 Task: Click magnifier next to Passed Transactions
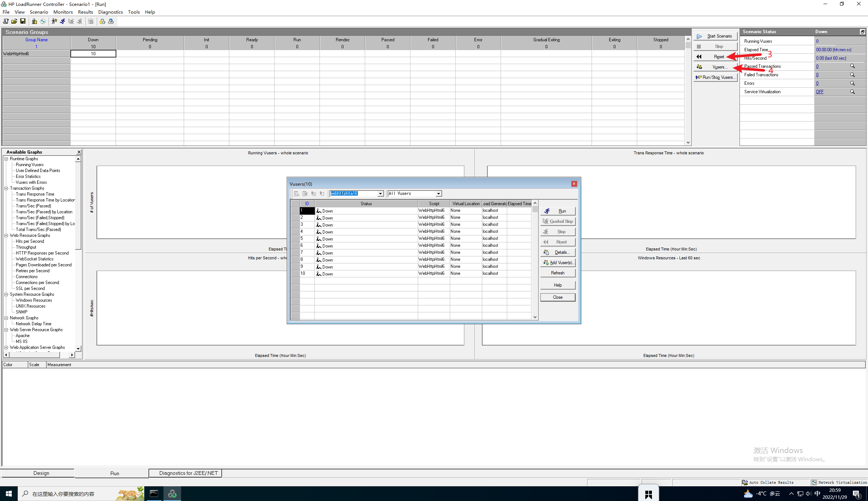point(852,66)
